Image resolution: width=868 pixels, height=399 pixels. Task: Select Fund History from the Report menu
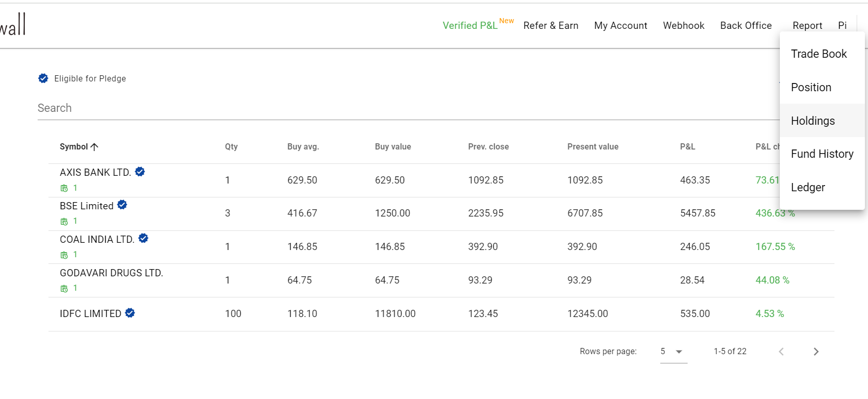[822, 154]
